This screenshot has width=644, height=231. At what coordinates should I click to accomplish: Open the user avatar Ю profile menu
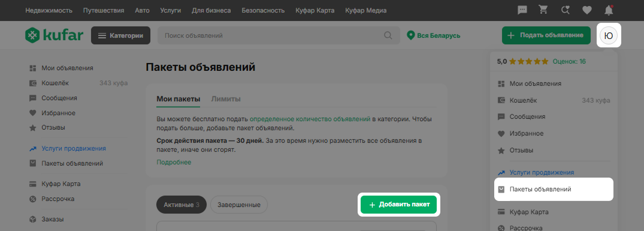pos(609,36)
